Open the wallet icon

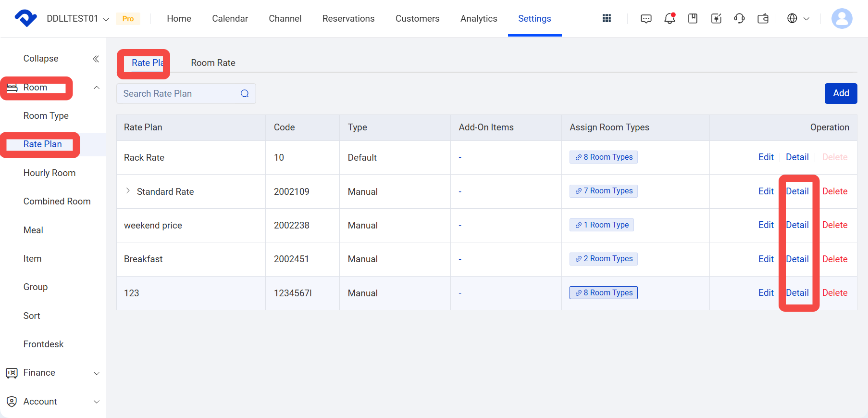coord(763,18)
